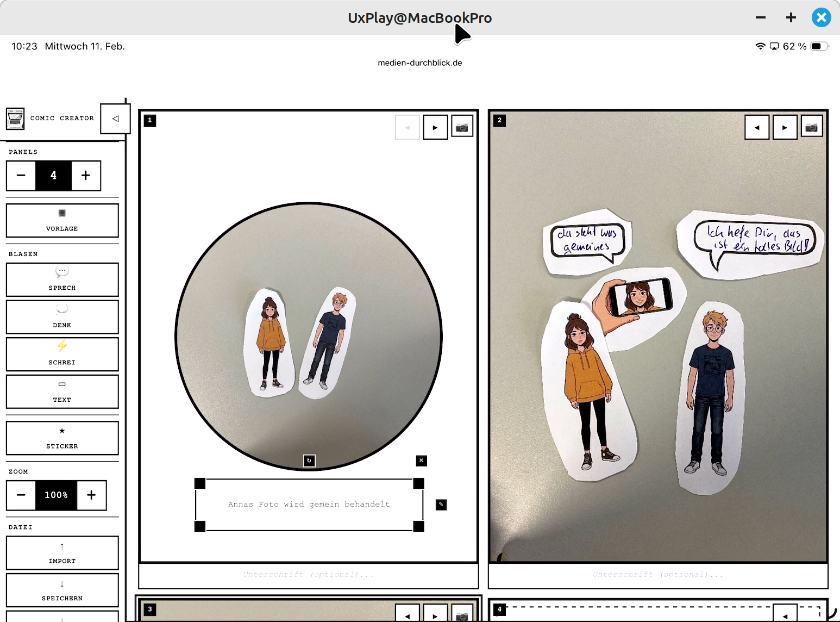Add a Schrei scream bubble
Image resolution: width=840 pixels, height=622 pixels.
click(62, 354)
